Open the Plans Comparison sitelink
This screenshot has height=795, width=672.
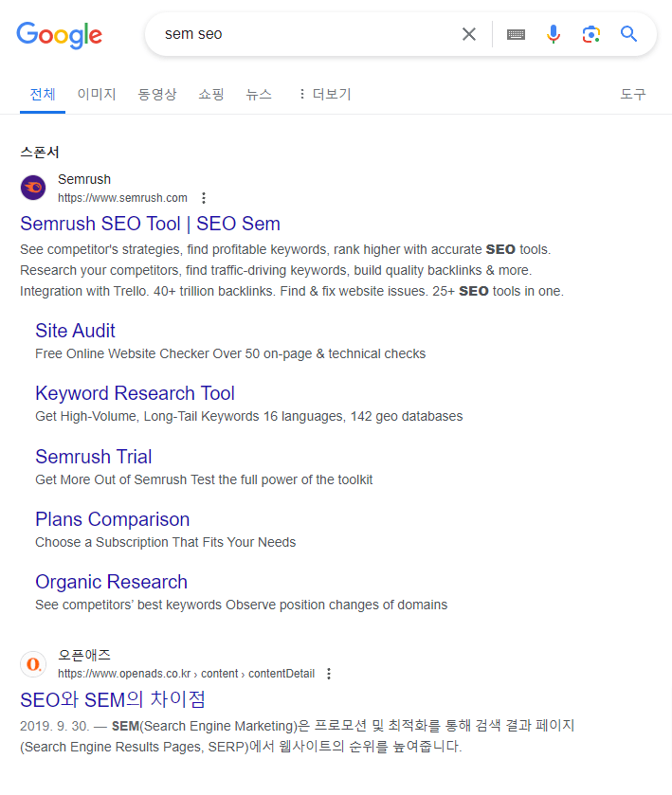pos(113,519)
